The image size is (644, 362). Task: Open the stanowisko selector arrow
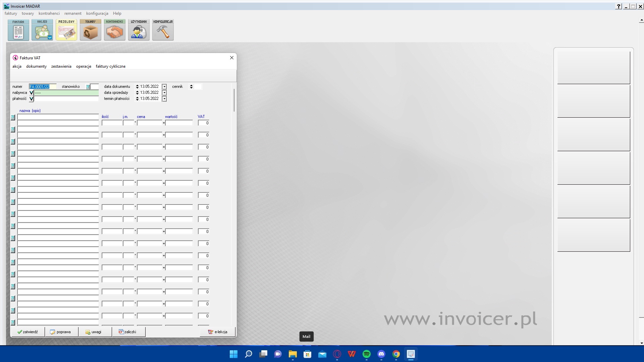tap(88, 87)
